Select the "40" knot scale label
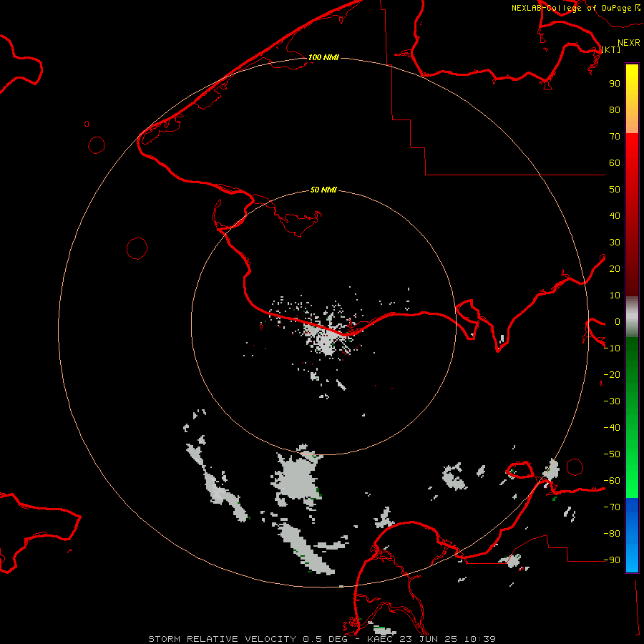This screenshot has width=644, height=644. click(x=615, y=216)
